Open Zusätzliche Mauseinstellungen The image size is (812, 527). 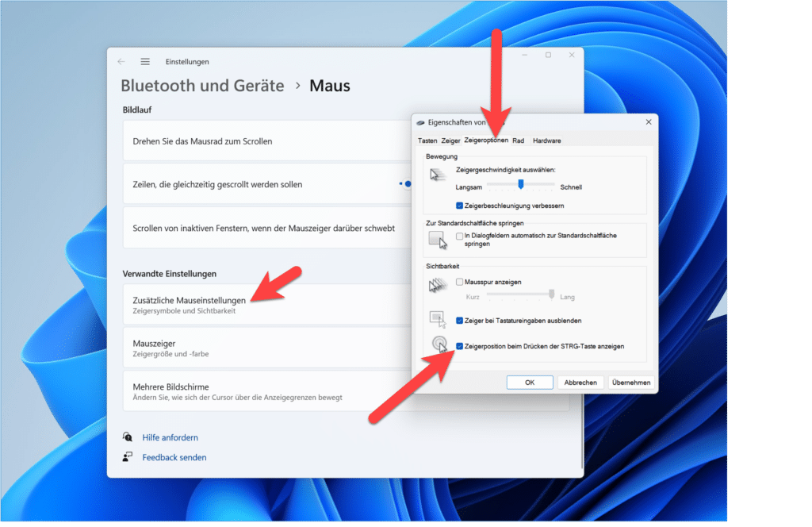190,299
